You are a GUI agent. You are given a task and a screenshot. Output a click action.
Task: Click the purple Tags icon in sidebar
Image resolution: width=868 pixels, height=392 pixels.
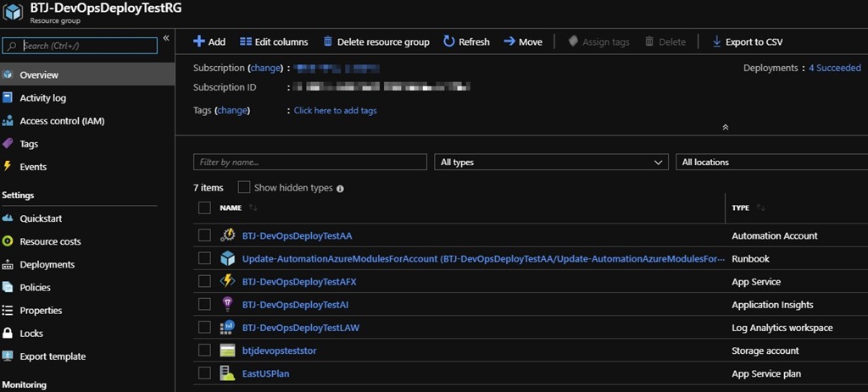pyautogui.click(x=8, y=144)
